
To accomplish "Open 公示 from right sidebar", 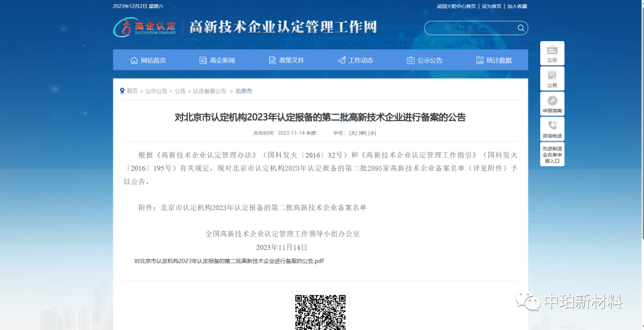I will [552, 54].
